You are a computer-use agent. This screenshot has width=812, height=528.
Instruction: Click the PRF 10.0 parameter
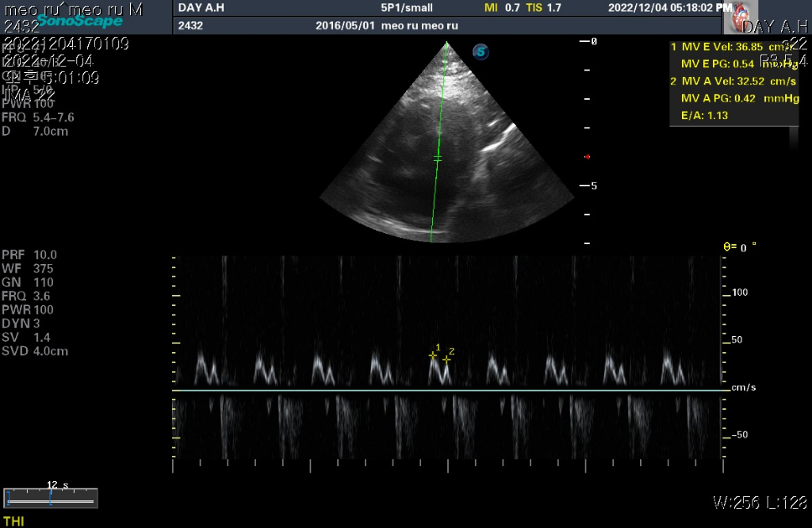(29, 255)
